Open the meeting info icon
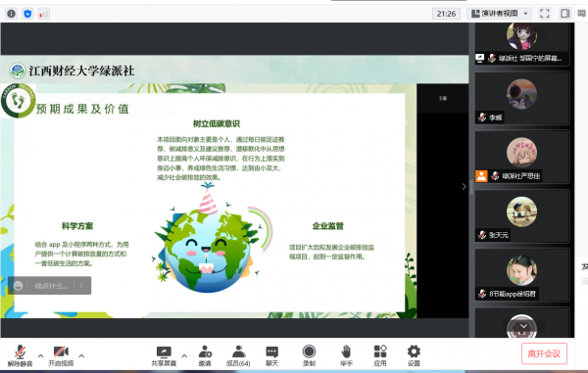The width and height of the screenshot is (588, 373). click(x=11, y=14)
